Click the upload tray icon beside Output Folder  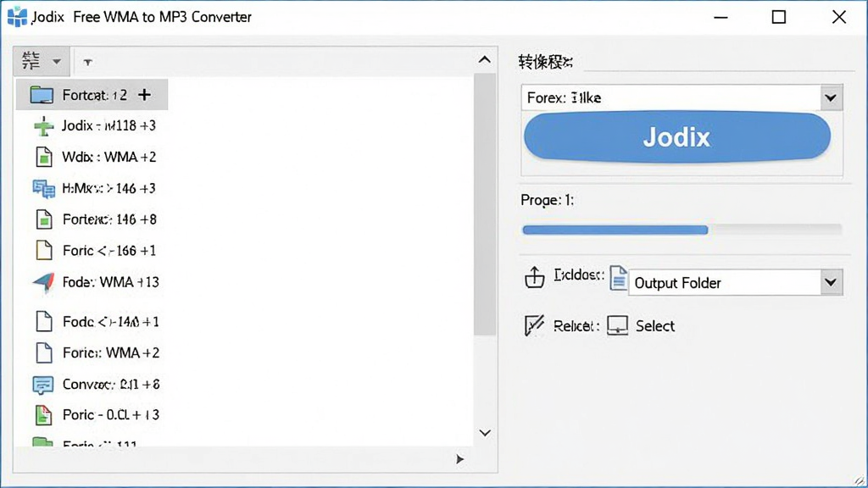pyautogui.click(x=534, y=277)
